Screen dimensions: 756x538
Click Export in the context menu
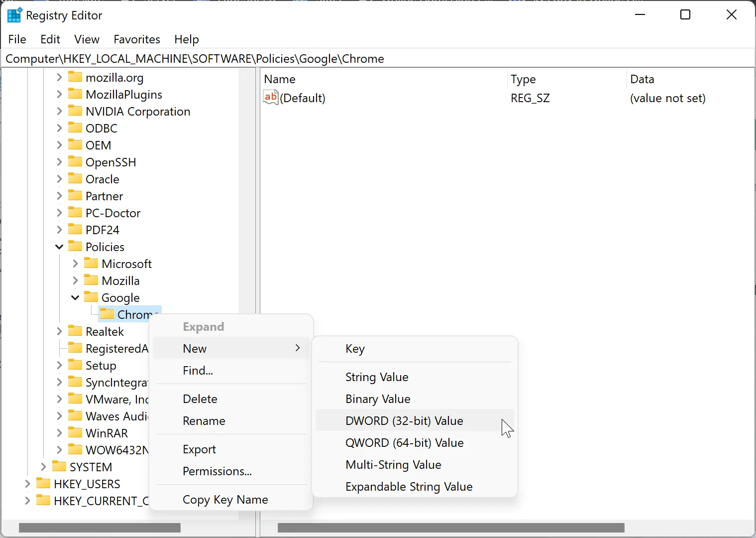click(199, 449)
